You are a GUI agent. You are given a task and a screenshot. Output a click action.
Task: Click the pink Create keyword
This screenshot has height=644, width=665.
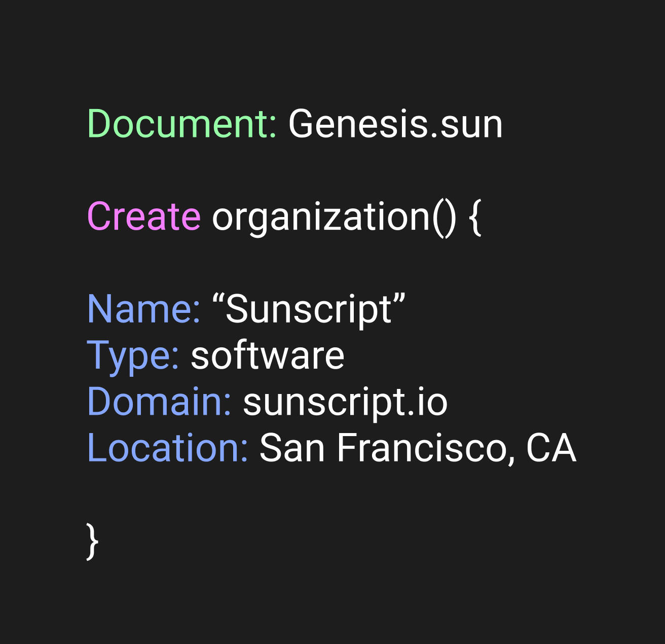[x=144, y=217]
